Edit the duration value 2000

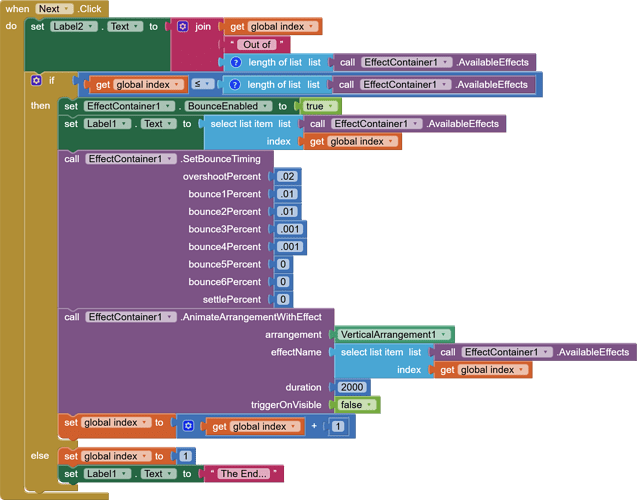pos(351,387)
